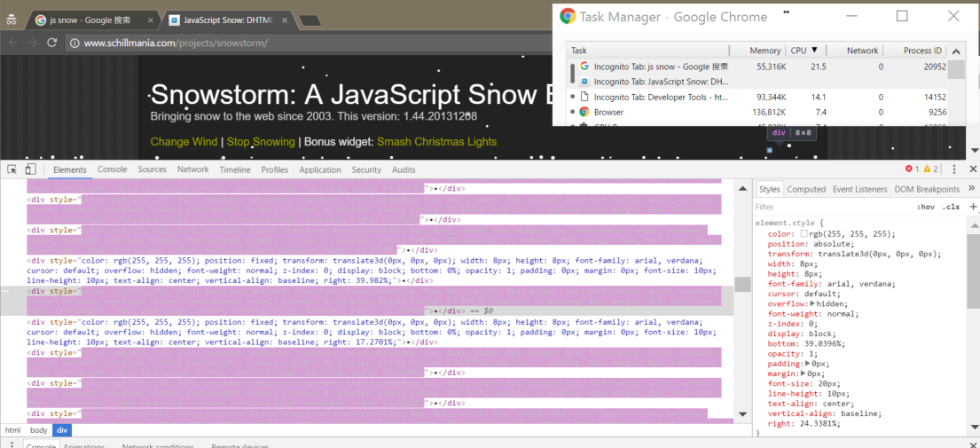Open the Application tab
The height and width of the screenshot is (448, 980).
click(320, 169)
